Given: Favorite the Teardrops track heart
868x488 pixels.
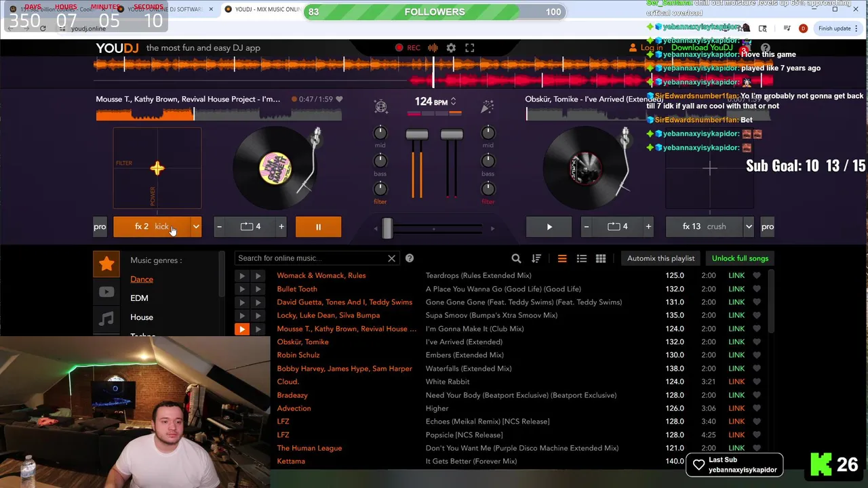Looking at the screenshot, I should coord(757,276).
